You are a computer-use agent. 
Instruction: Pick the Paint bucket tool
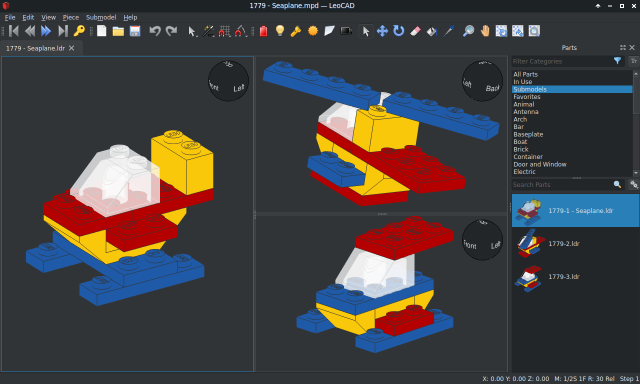coord(432,31)
